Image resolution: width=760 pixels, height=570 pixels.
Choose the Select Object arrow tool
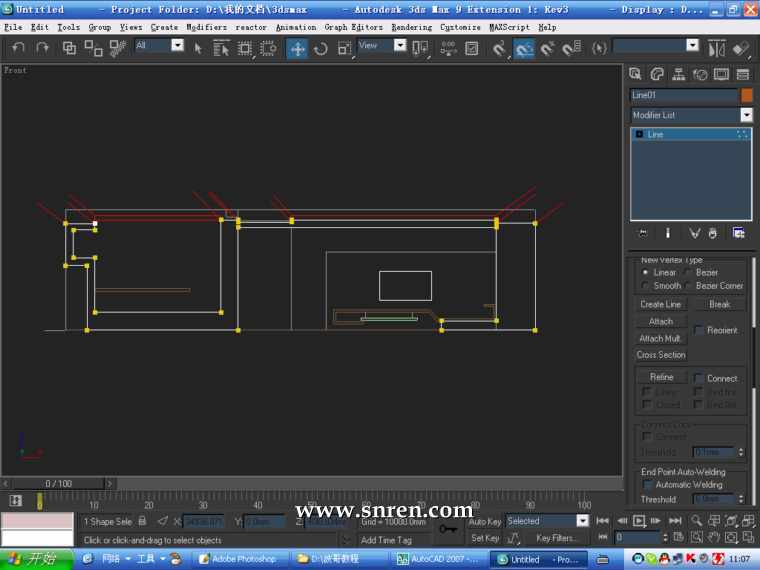[x=198, y=48]
